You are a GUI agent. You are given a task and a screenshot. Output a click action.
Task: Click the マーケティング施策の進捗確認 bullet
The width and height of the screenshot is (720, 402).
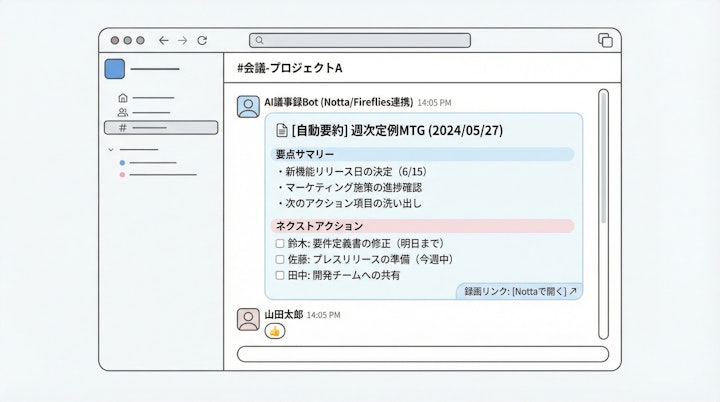[349, 187]
